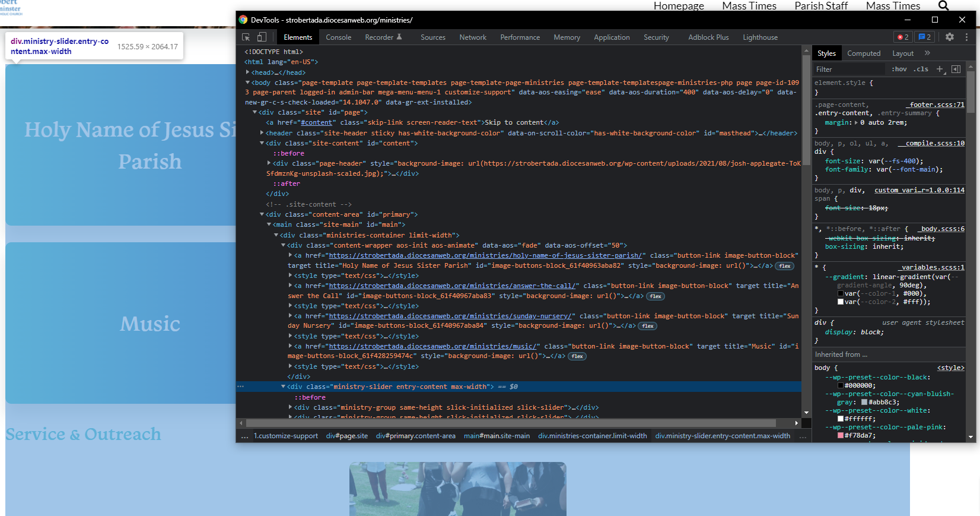Open the _footer.scss:71 source link
The height and width of the screenshot is (516, 980).
[x=937, y=105]
